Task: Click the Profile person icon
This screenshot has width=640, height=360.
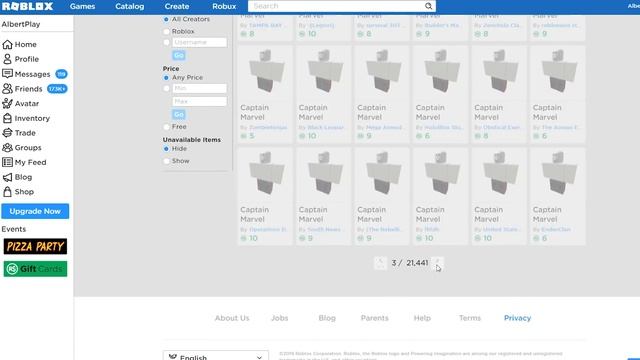Action: coord(7,59)
